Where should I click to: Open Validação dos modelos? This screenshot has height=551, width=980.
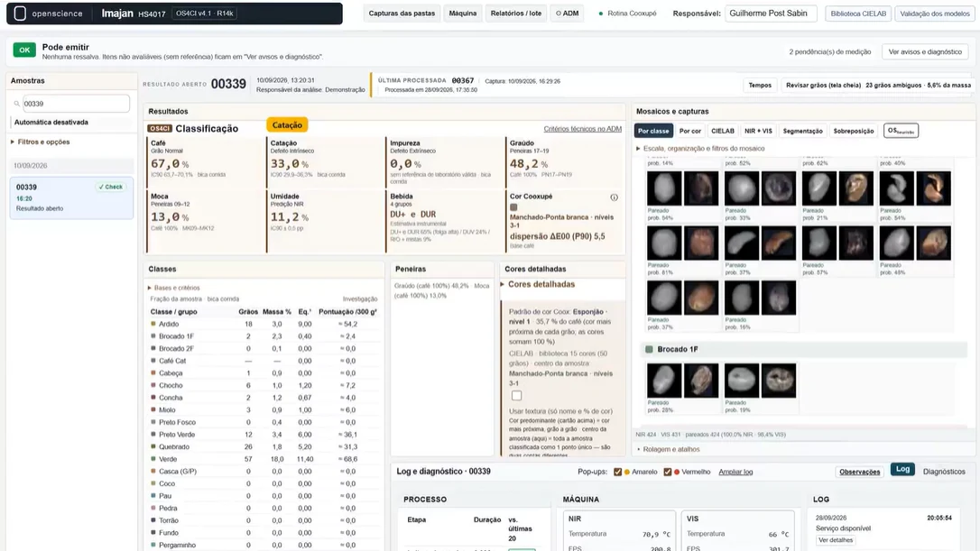tap(935, 14)
